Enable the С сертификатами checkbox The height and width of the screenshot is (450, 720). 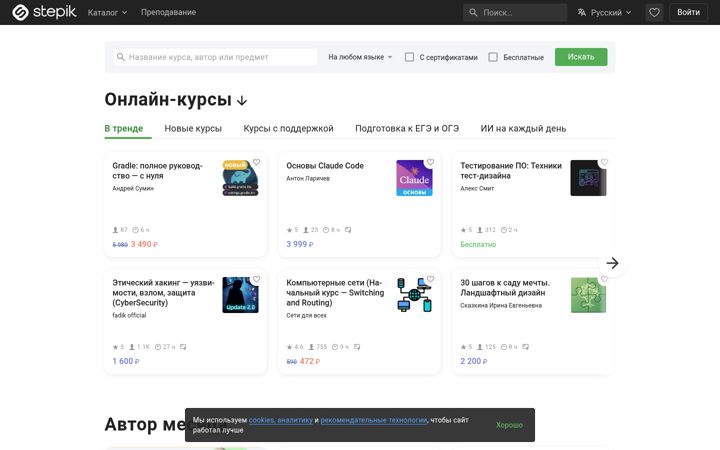pyautogui.click(x=409, y=57)
